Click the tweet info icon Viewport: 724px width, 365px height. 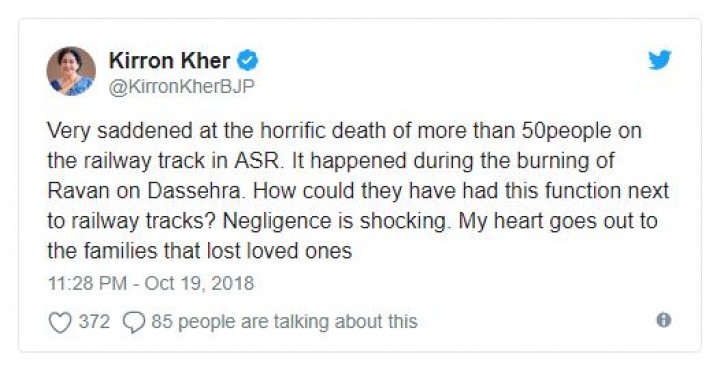(x=664, y=320)
